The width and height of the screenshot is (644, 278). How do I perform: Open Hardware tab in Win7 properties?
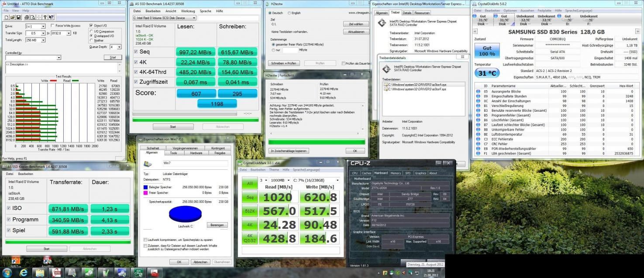(x=196, y=153)
